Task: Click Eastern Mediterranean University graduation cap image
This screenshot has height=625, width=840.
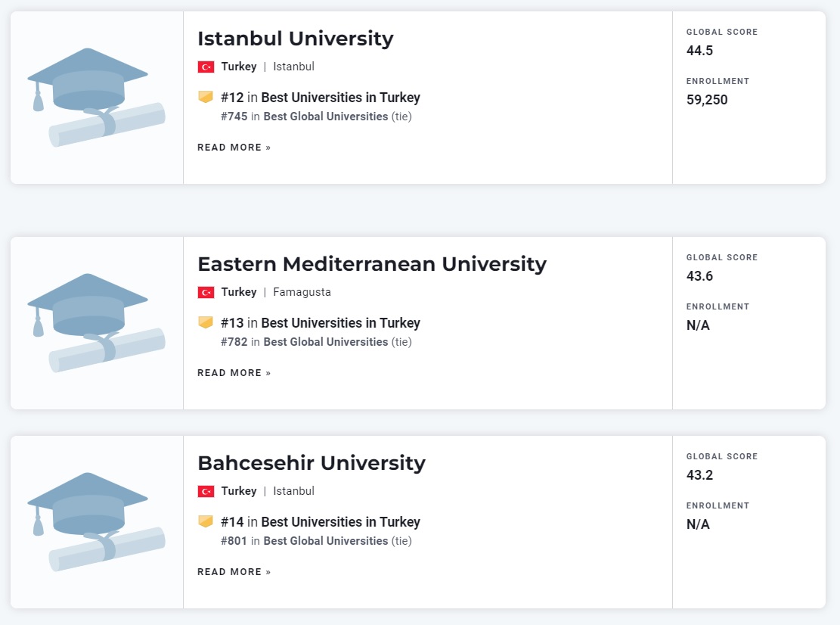Action: click(x=96, y=322)
